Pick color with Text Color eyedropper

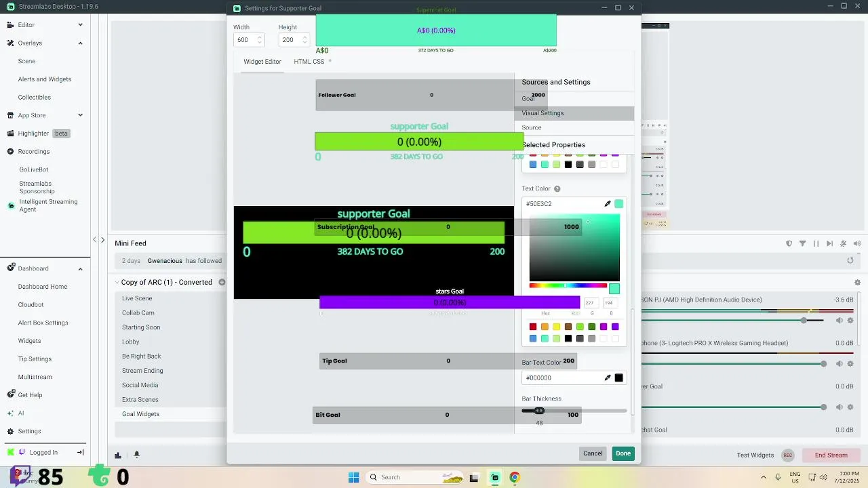(x=608, y=204)
